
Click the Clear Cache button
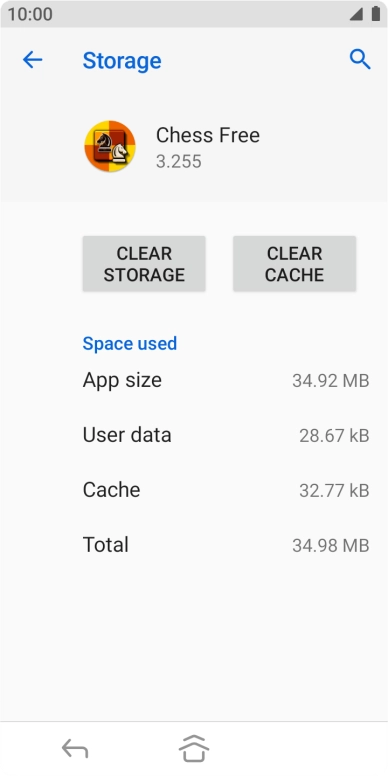pos(294,264)
